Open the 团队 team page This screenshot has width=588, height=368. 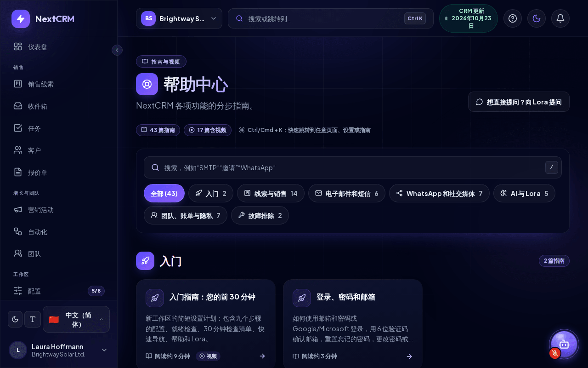click(x=59, y=254)
